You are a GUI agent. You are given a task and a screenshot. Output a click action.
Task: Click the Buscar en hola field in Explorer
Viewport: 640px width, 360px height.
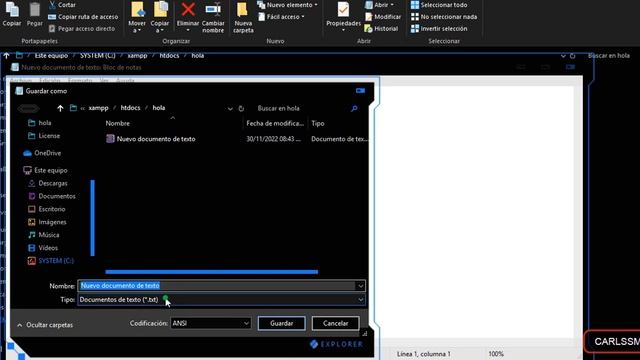pos(610,56)
